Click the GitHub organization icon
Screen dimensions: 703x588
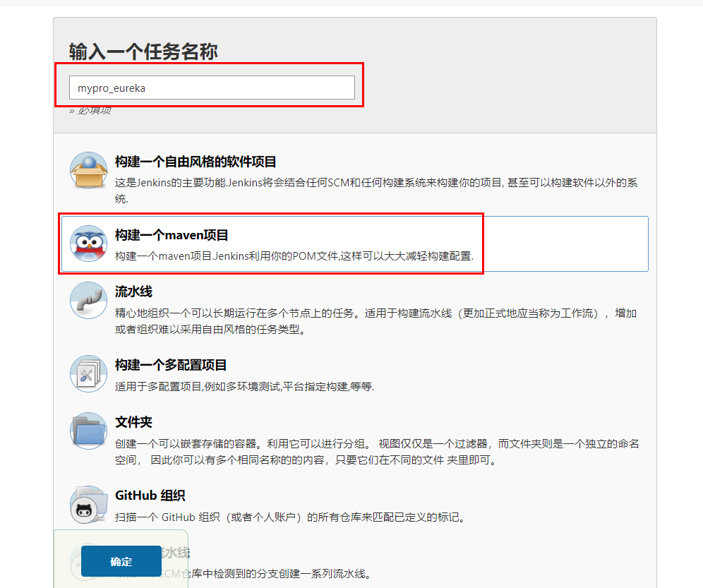(88, 504)
